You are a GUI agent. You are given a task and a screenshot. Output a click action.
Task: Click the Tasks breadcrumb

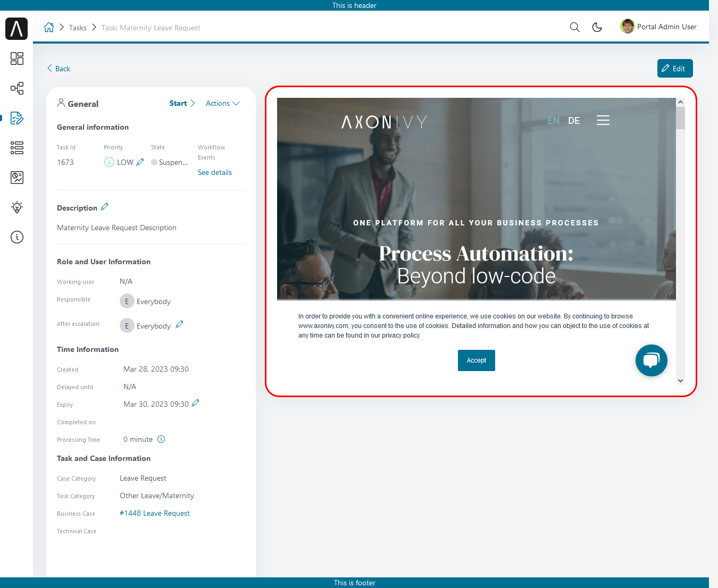[x=78, y=28]
